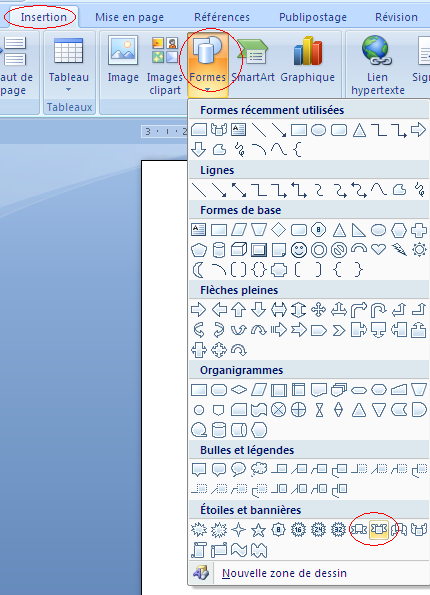Choose the quad arrow callout shape

tap(219, 350)
